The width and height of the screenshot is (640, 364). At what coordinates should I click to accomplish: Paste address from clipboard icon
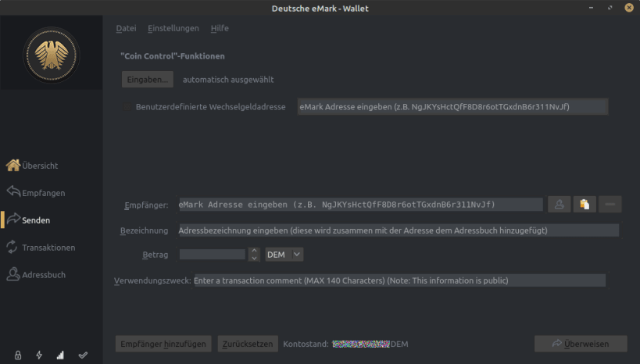tap(585, 205)
